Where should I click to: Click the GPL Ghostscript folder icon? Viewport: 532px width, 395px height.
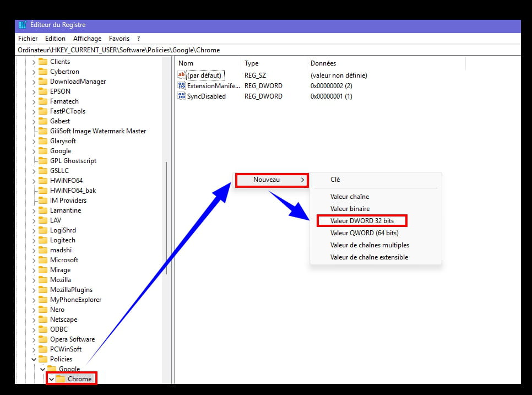(x=43, y=160)
